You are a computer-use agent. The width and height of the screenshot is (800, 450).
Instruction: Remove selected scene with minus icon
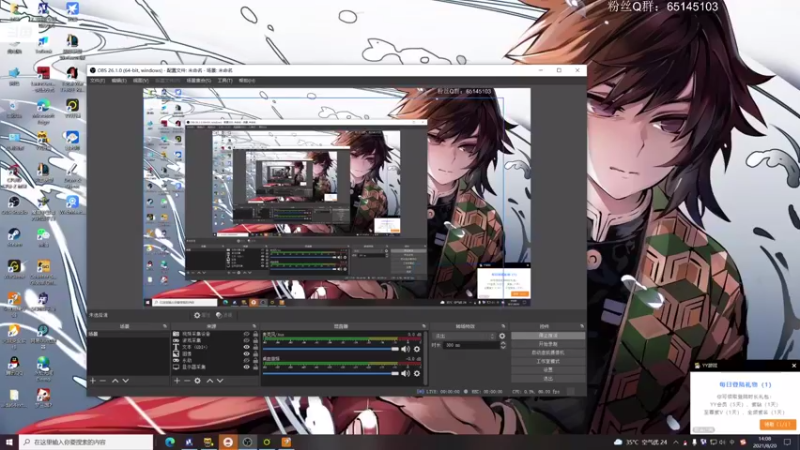pos(103,381)
